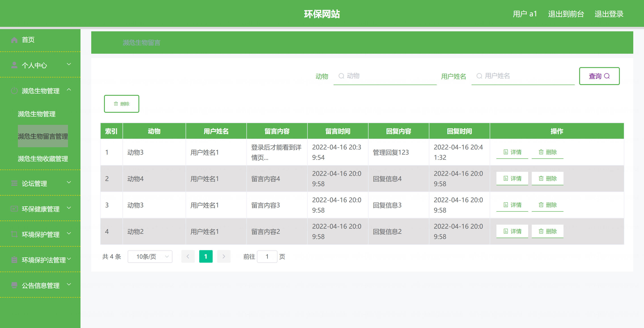
Task: Click the 删除 trash icon in row 2
Action: tap(541, 179)
